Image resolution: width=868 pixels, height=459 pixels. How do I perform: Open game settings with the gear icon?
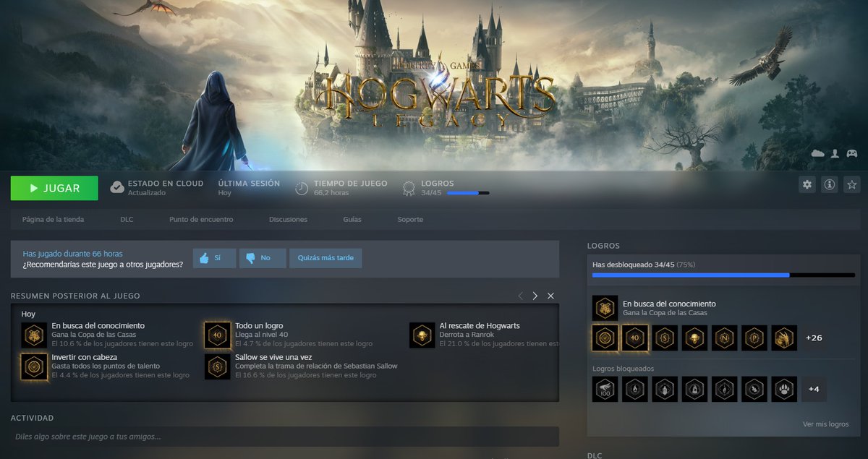[x=807, y=185]
